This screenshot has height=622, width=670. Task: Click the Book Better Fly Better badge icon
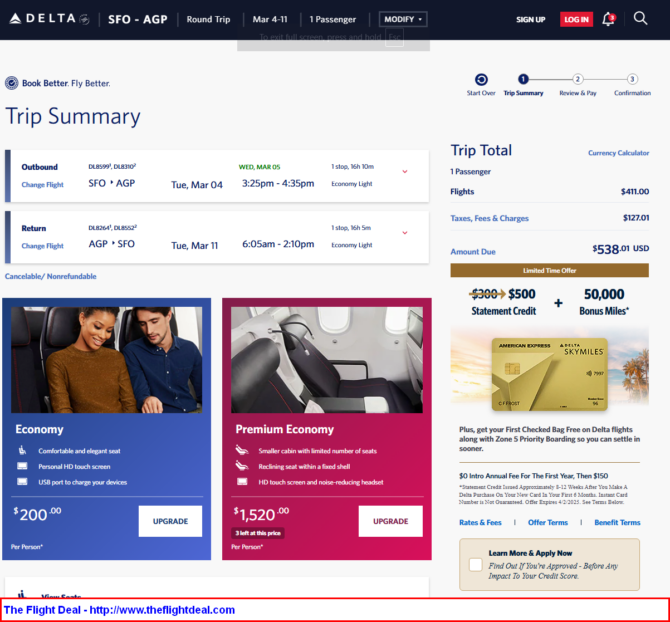tap(12, 83)
